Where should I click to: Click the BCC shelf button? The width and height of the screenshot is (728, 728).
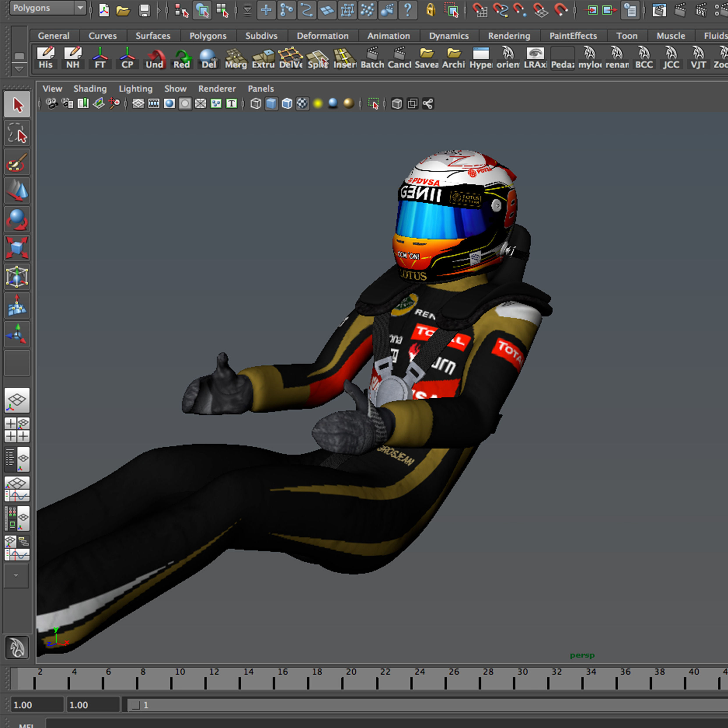click(644, 58)
